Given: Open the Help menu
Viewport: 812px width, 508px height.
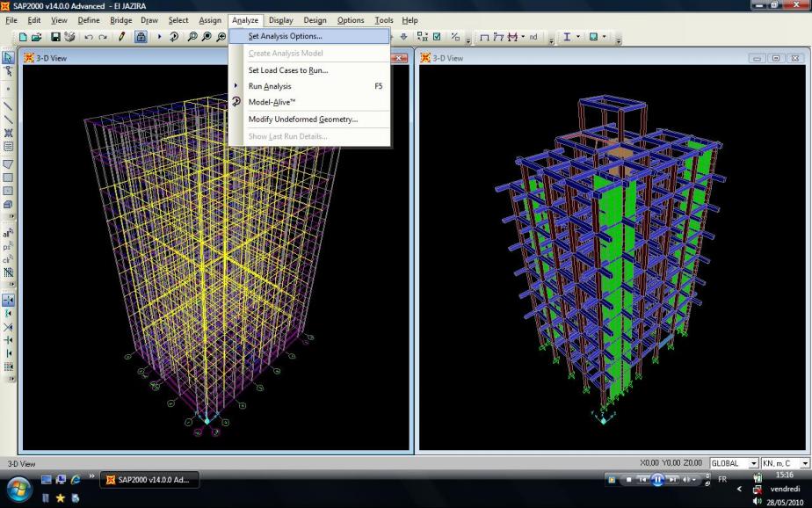Looking at the screenshot, I should click(x=410, y=20).
